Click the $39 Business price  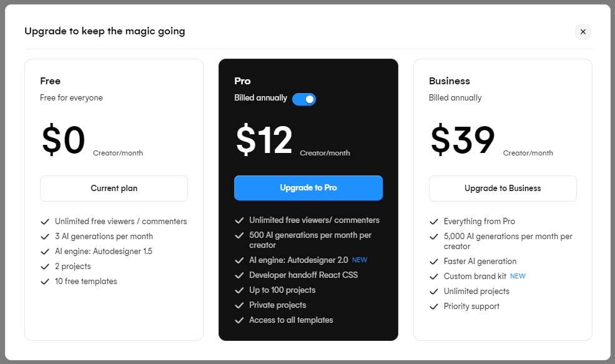463,140
